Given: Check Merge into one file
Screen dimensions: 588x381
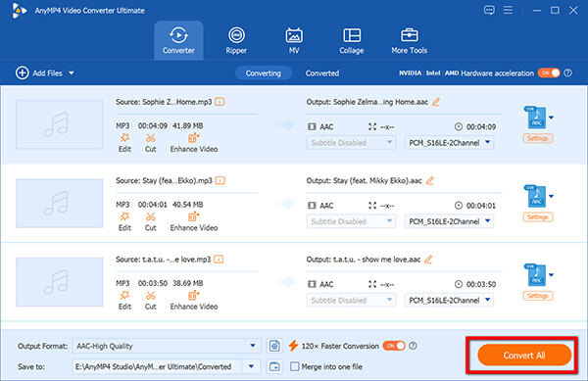Looking at the screenshot, I should [x=295, y=366].
